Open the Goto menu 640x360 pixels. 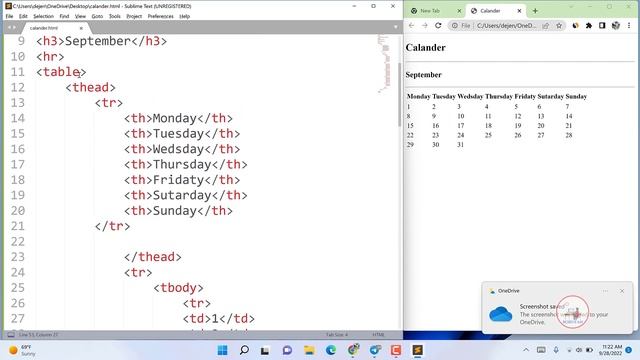point(97,16)
